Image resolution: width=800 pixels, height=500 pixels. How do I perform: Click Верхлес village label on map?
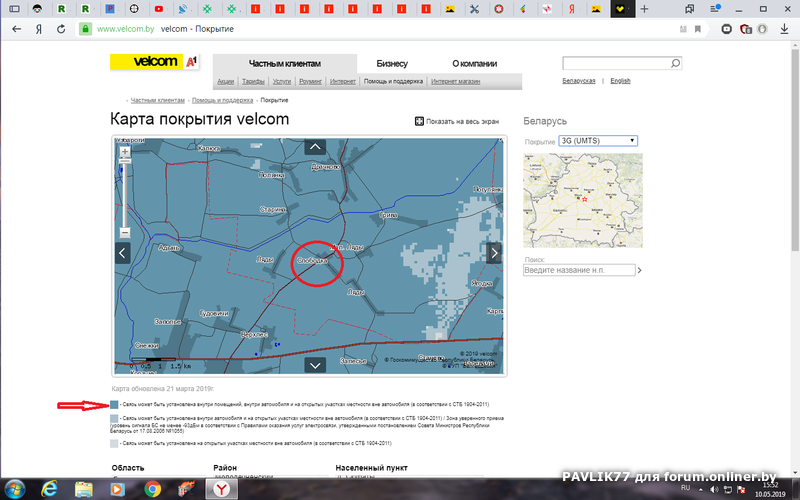[254, 335]
